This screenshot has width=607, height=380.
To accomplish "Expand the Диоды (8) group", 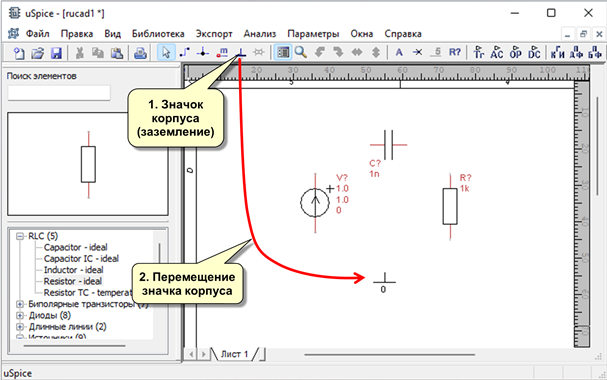I will click(20, 315).
